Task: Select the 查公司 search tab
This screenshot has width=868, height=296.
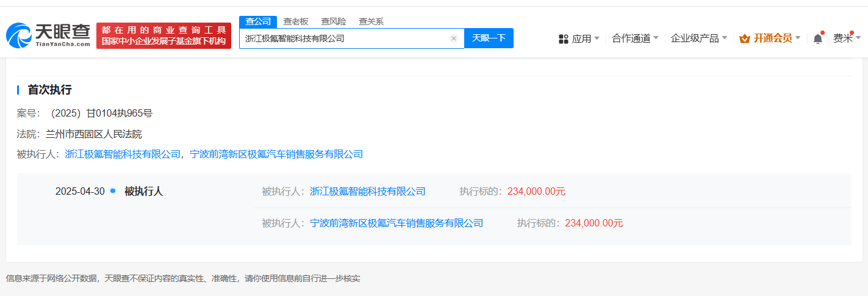Action: pos(258,21)
